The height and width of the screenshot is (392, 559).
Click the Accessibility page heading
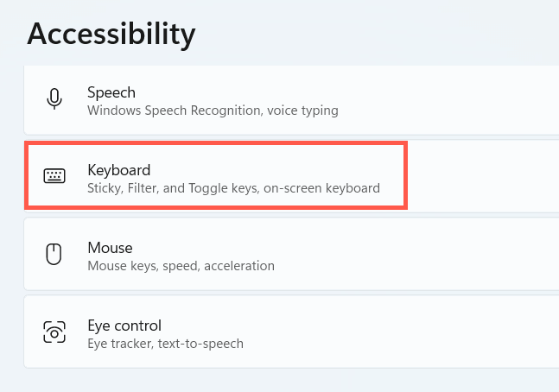pos(111,34)
